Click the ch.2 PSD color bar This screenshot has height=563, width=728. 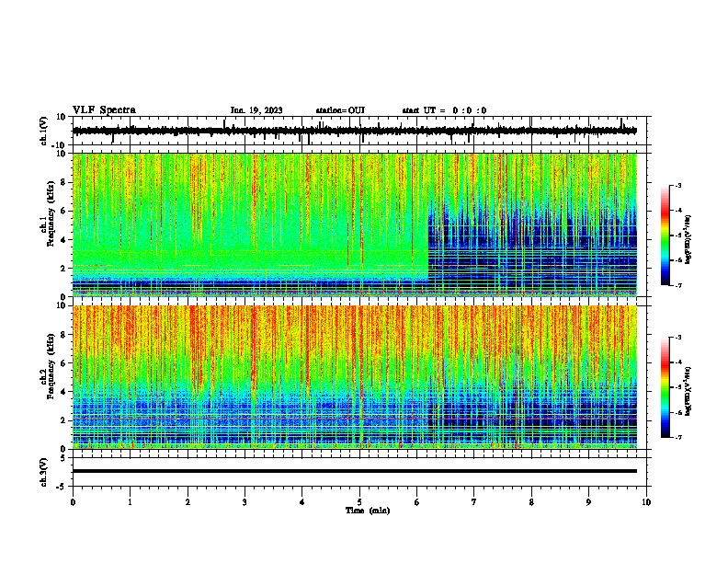pos(665,387)
